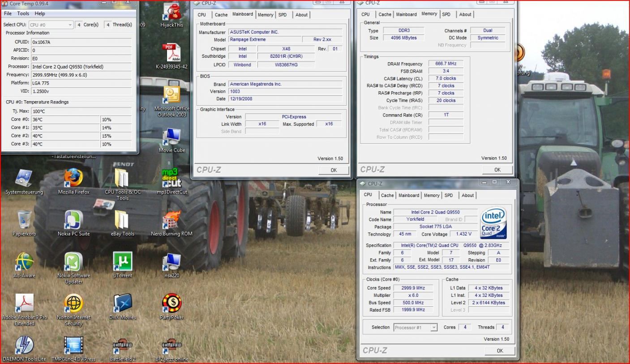
Task: Open the K-24939345-42 PDF file icon
Action: (x=172, y=56)
